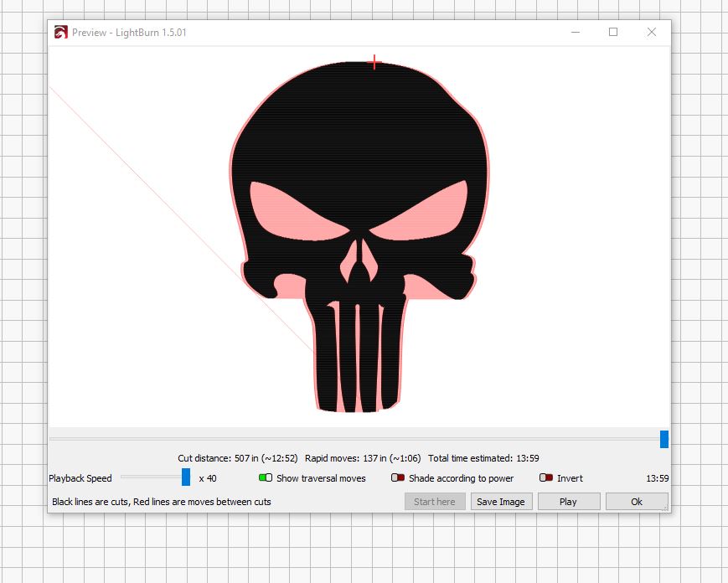Minimize the Preview window

point(576,32)
